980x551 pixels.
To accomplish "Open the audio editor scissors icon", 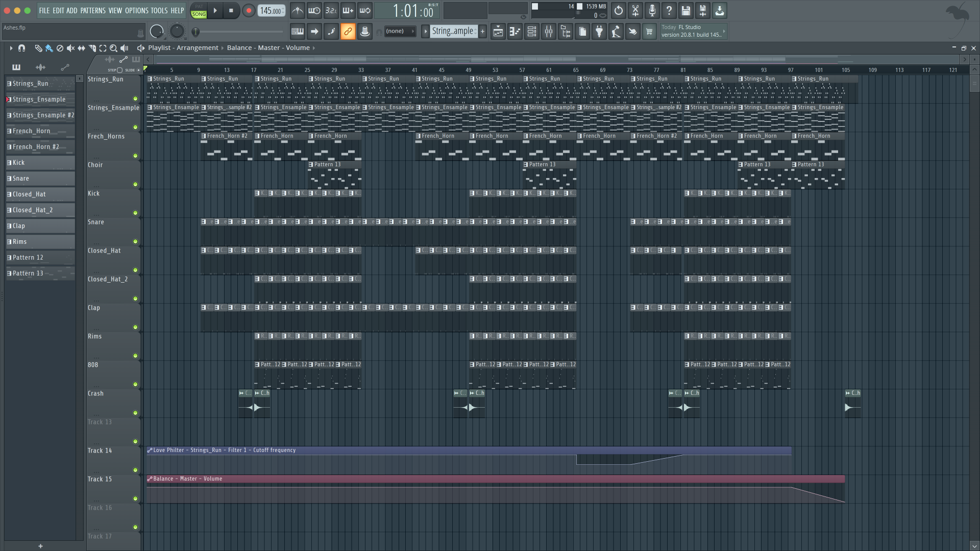I will (x=635, y=10).
